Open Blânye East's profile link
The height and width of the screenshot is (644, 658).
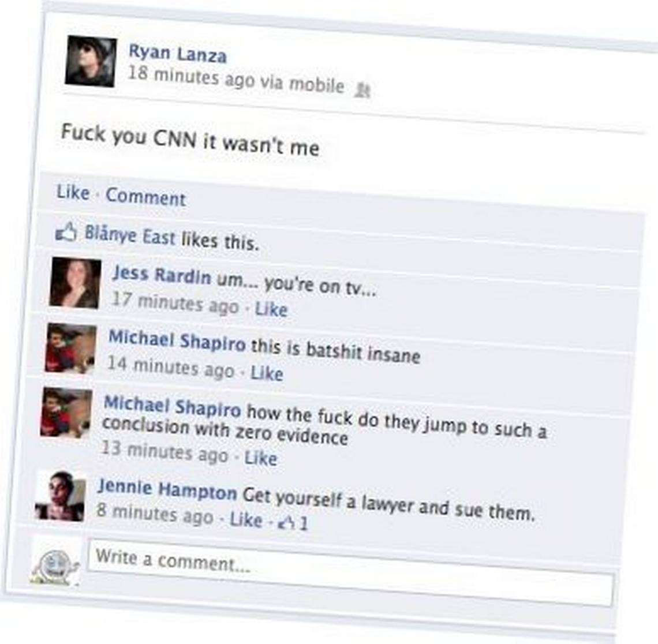pos(130,235)
